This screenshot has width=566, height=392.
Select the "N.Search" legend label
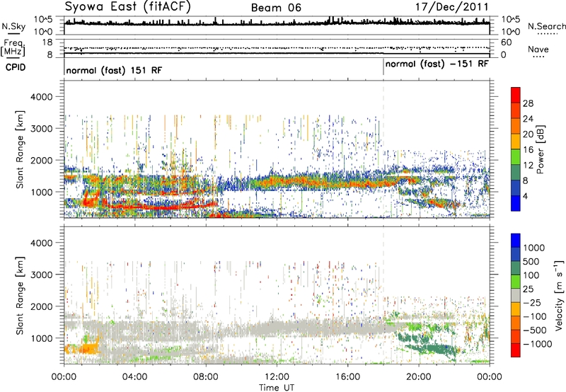[547, 26]
